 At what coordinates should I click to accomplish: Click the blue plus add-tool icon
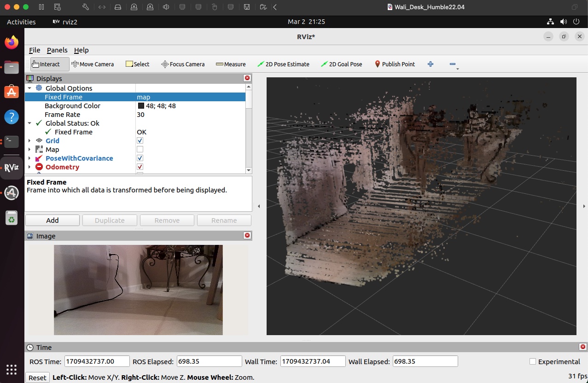pos(431,64)
